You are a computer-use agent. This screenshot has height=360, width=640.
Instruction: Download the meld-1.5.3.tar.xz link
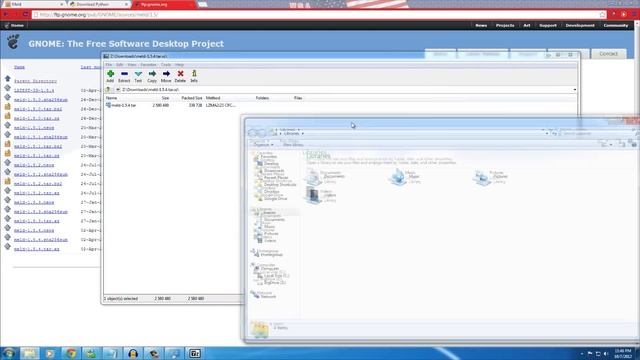coord(37,221)
